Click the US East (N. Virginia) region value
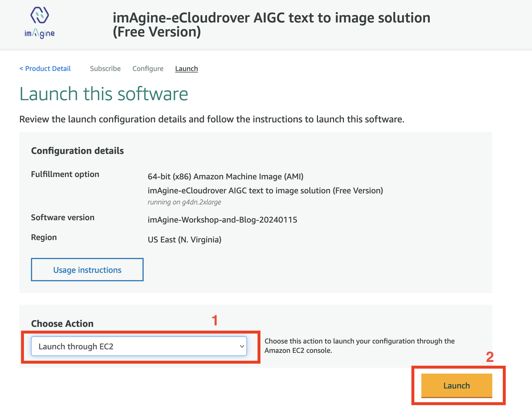Screen dimensions: 532x406 click(x=184, y=240)
